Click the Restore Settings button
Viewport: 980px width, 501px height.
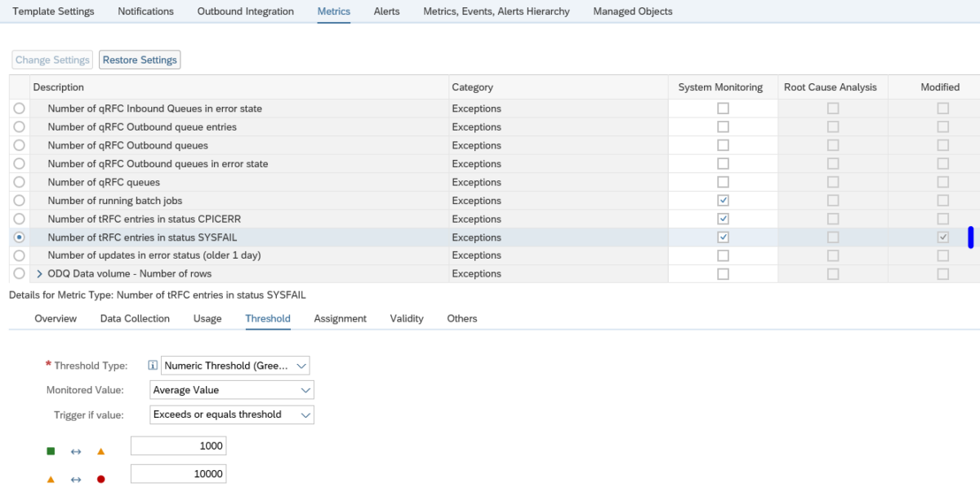coord(140,59)
